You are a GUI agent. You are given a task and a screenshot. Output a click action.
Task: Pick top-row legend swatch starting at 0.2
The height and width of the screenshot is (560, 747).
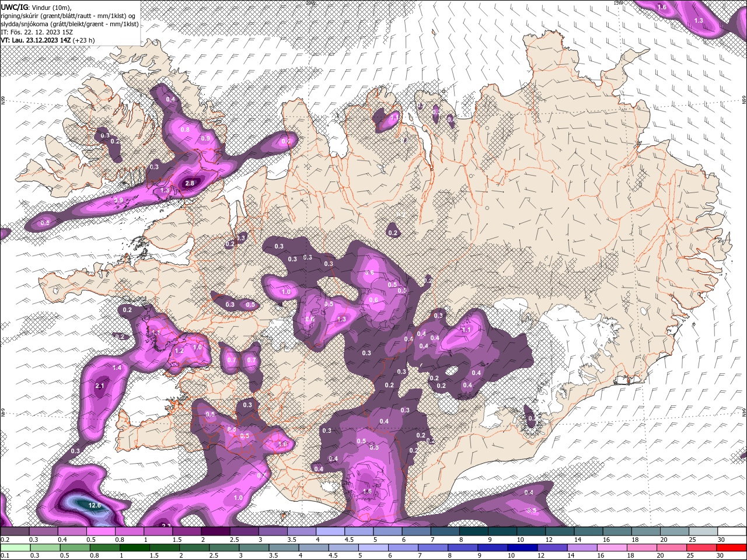(15, 531)
